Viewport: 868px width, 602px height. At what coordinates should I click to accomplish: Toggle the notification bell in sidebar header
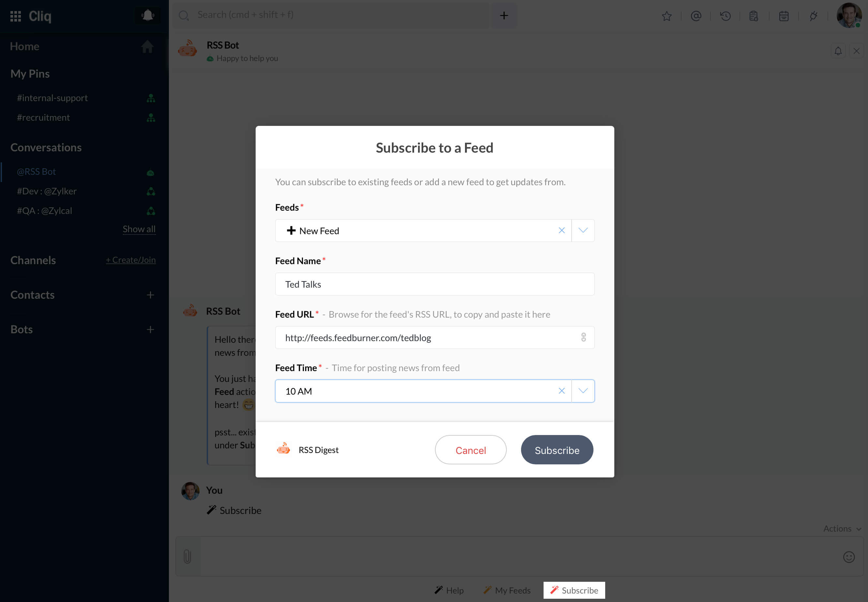tap(147, 15)
